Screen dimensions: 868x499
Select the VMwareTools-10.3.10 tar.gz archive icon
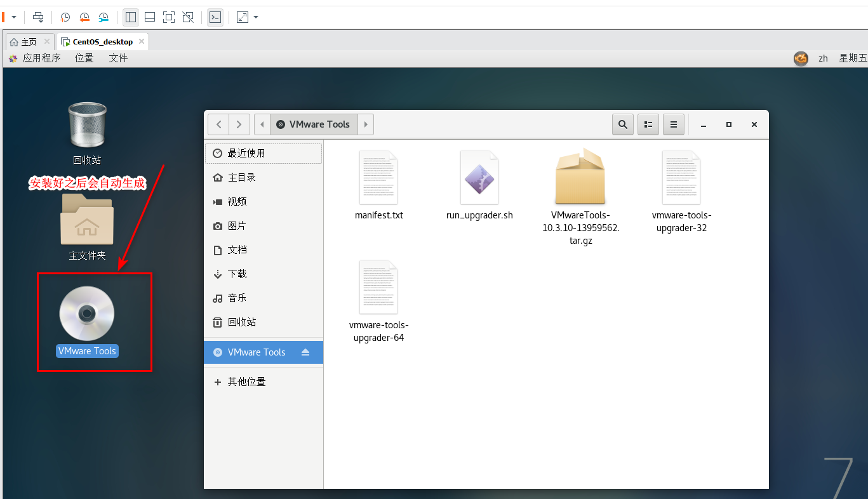pos(580,176)
